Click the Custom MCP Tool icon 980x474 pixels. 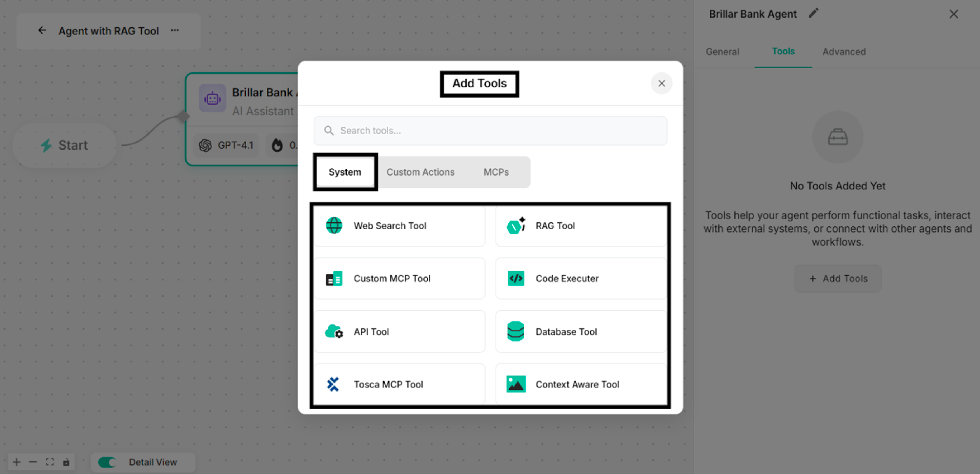coord(334,278)
